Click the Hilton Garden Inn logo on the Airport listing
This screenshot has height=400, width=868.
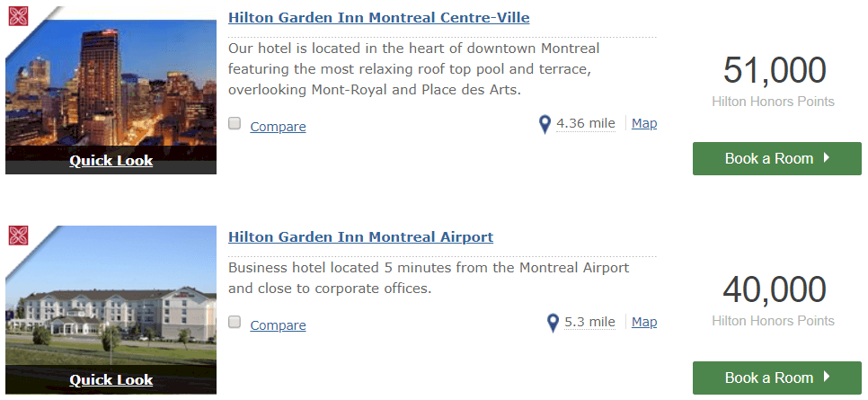18,236
